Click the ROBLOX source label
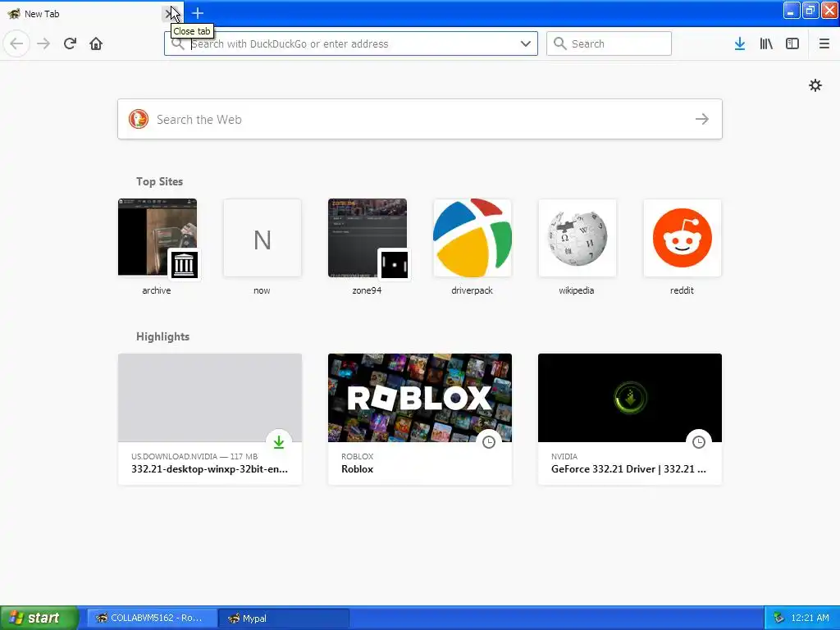 coord(358,456)
